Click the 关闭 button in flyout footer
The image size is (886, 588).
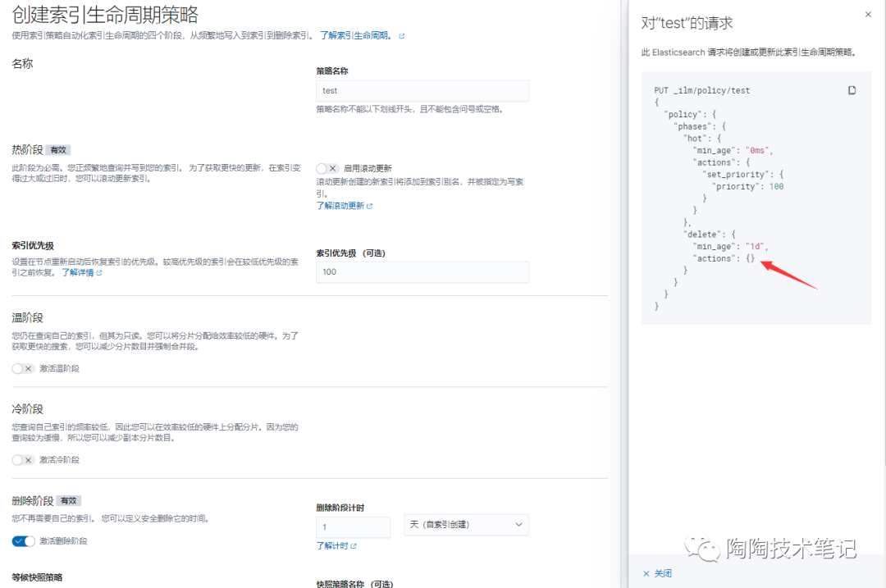pyautogui.click(x=657, y=573)
